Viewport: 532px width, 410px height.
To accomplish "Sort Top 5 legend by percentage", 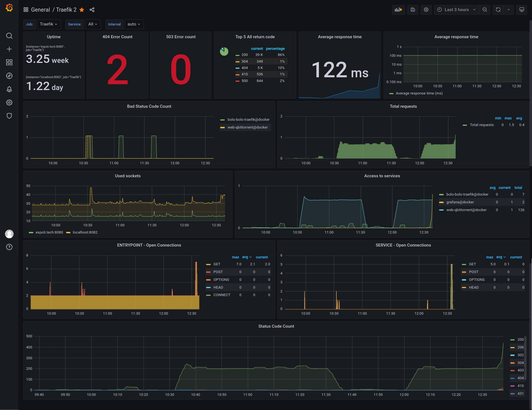I will point(275,49).
